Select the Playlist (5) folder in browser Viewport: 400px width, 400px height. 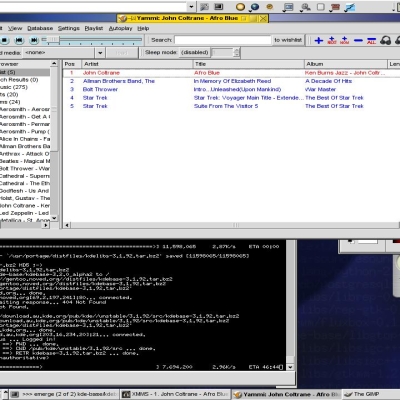pyautogui.click(x=25, y=72)
